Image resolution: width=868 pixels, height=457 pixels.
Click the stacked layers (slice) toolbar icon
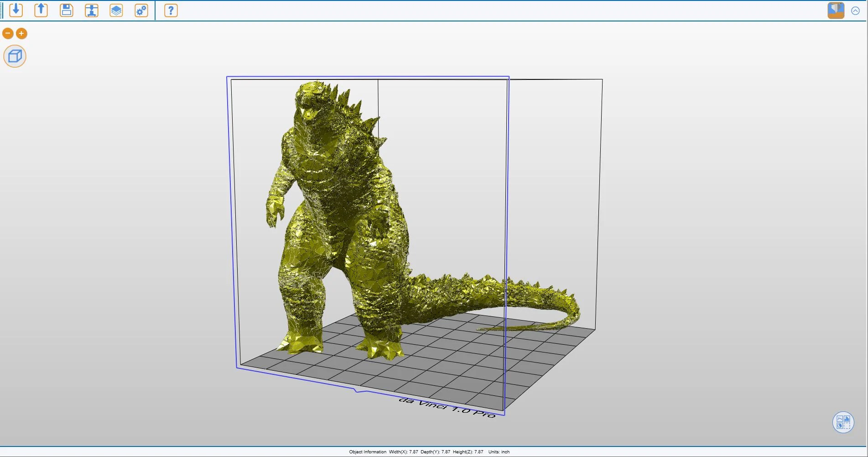click(x=116, y=10)
